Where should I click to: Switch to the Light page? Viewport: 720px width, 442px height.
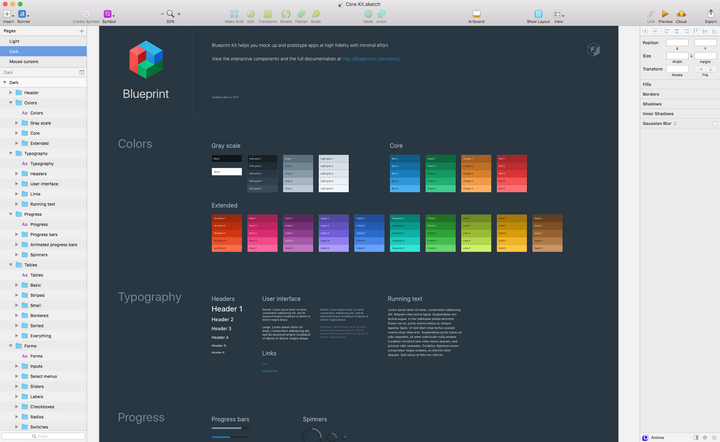pos(43,41)
